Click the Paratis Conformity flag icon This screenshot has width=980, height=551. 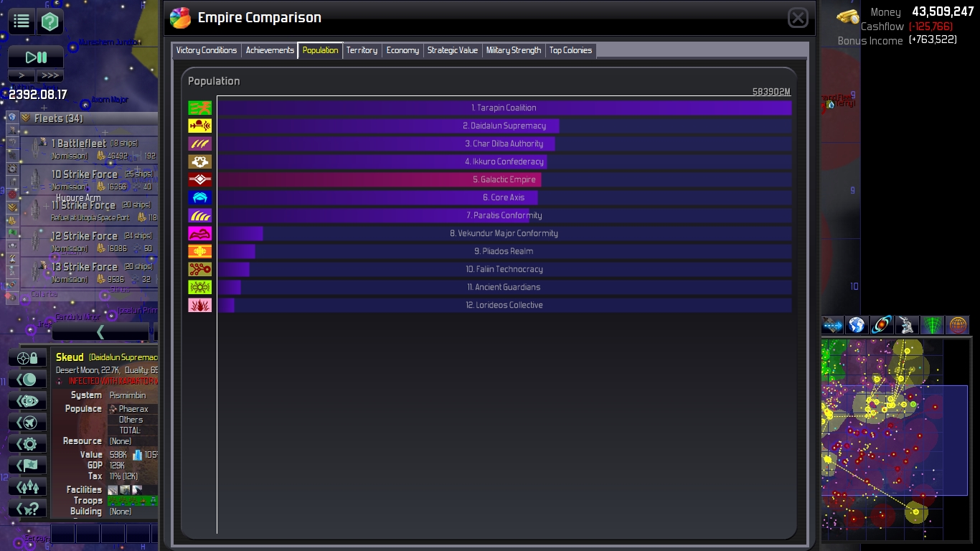pos(200,215)
